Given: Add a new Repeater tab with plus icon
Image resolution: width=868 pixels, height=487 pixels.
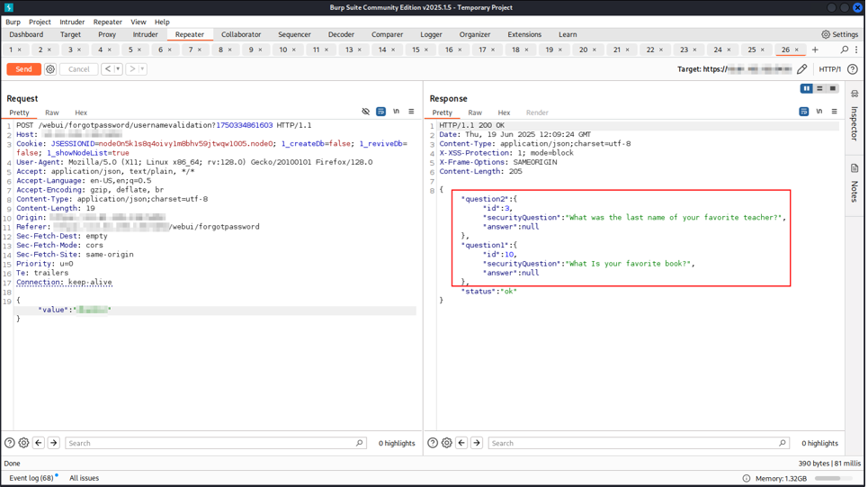Looking at the screenshot, I should [815, 50].
